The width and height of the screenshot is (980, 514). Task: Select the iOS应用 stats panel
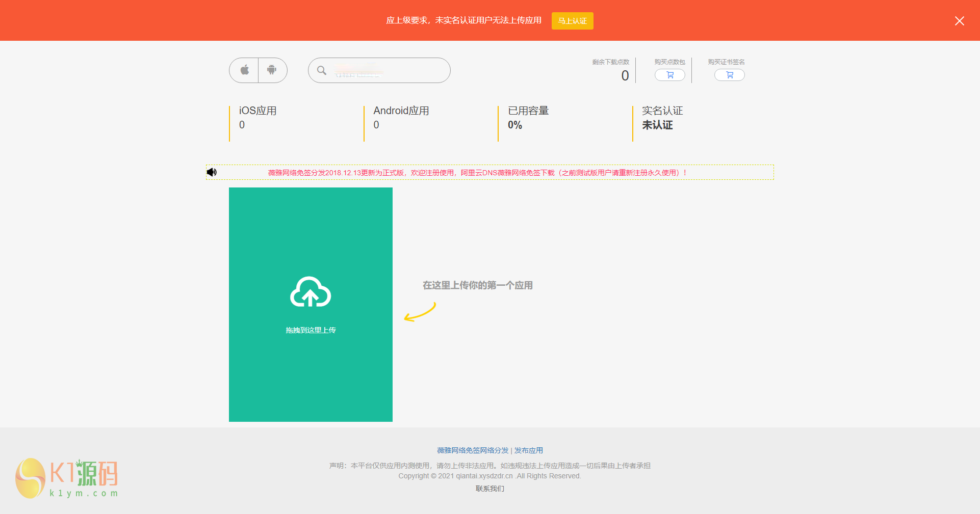(x=257, y=117)
